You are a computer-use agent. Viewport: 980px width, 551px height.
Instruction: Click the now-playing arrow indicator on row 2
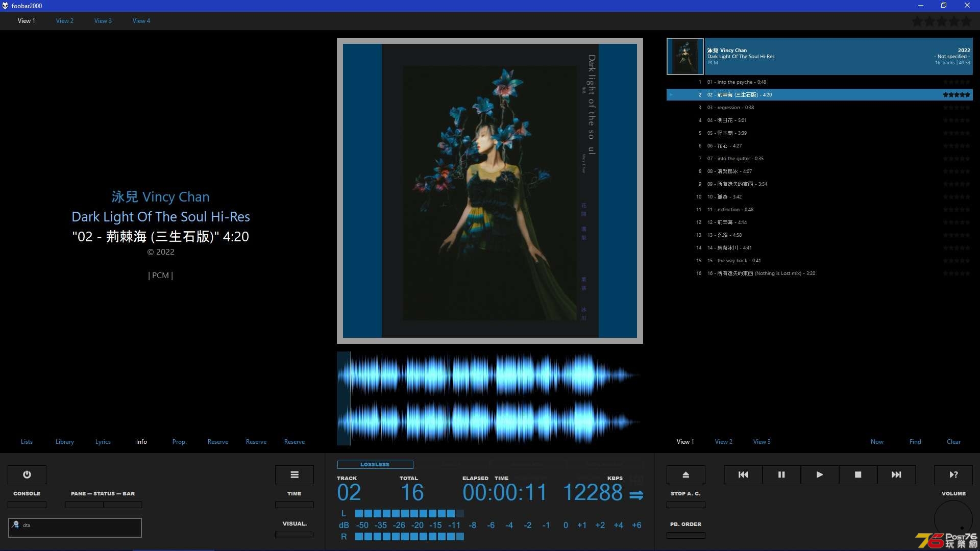coord(671,95)
